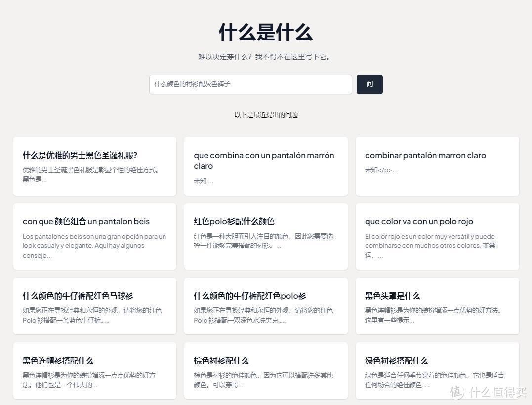Viewport: 532px width, 405px height.
Task: Click the subtitle 难以决定穿什么 text
Action: point(266,57)
